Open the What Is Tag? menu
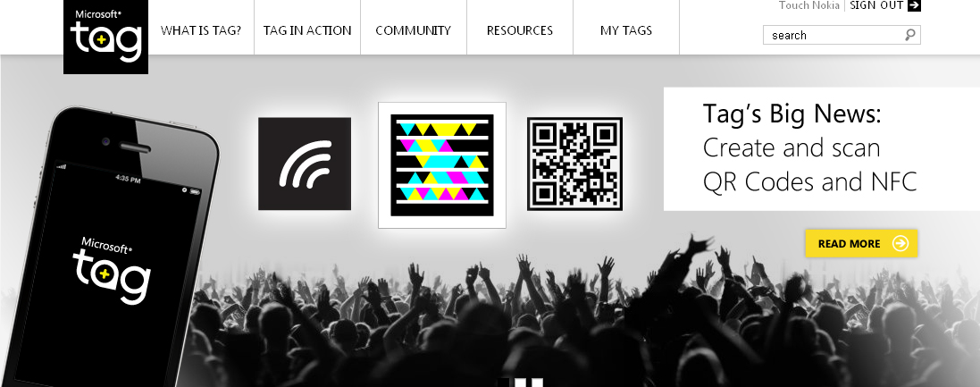 coord(201,30)
